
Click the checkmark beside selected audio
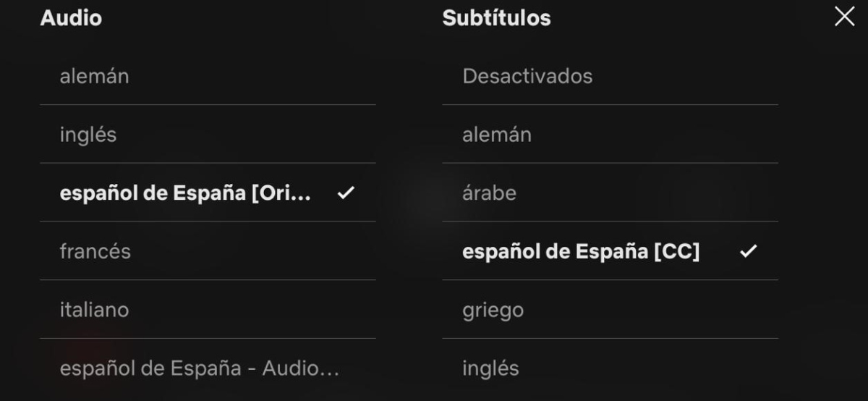346,193
